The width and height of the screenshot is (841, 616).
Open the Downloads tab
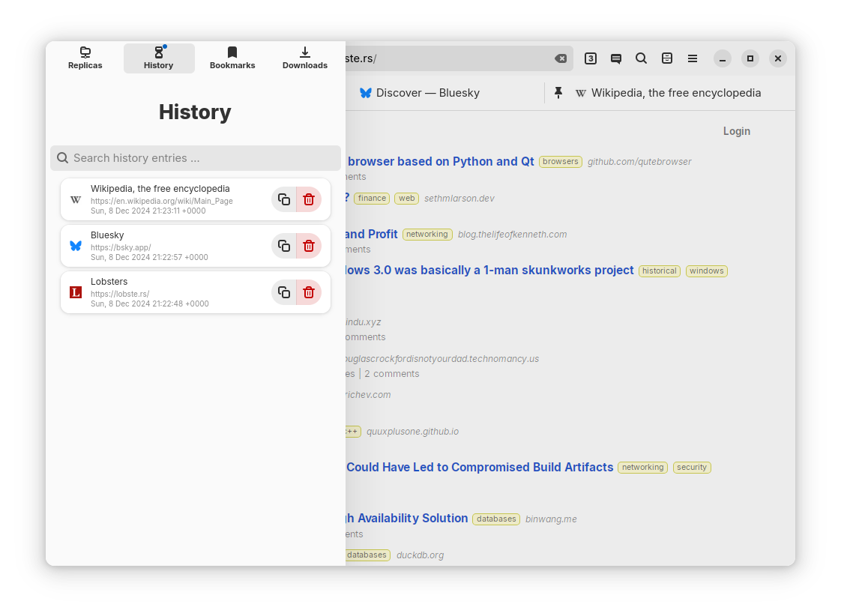click(x=304, y=58)
